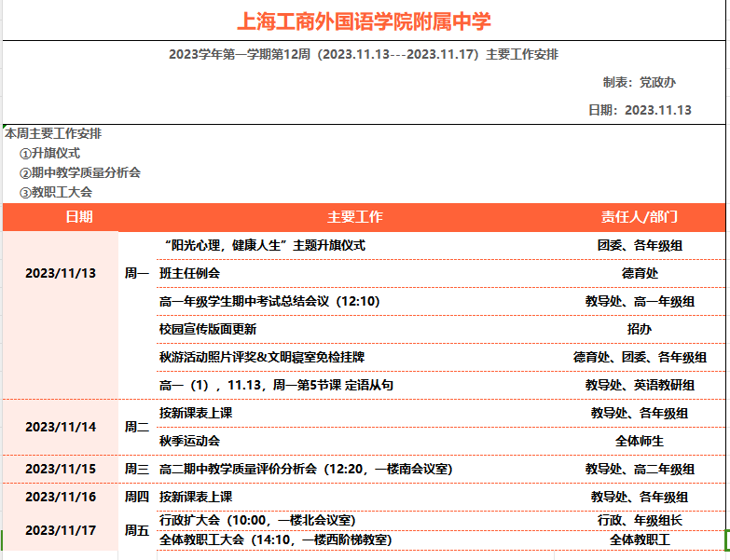Click the 教导处、英语教研组 cell
730x560 pixels.
point(640,385)
